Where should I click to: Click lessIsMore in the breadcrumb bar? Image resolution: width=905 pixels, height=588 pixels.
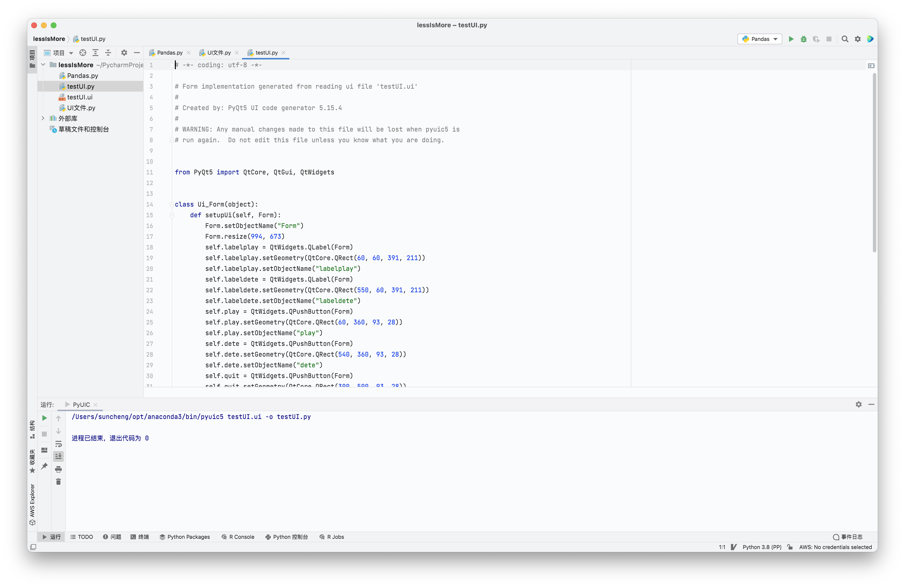pos(49,39)
